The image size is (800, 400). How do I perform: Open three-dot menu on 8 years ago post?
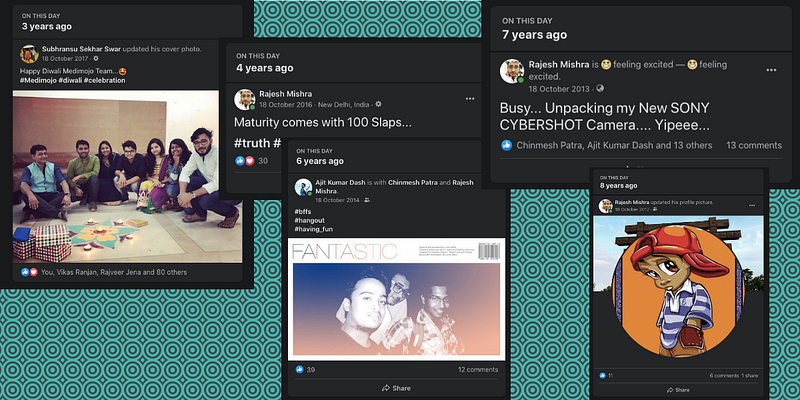pos(752,205)
